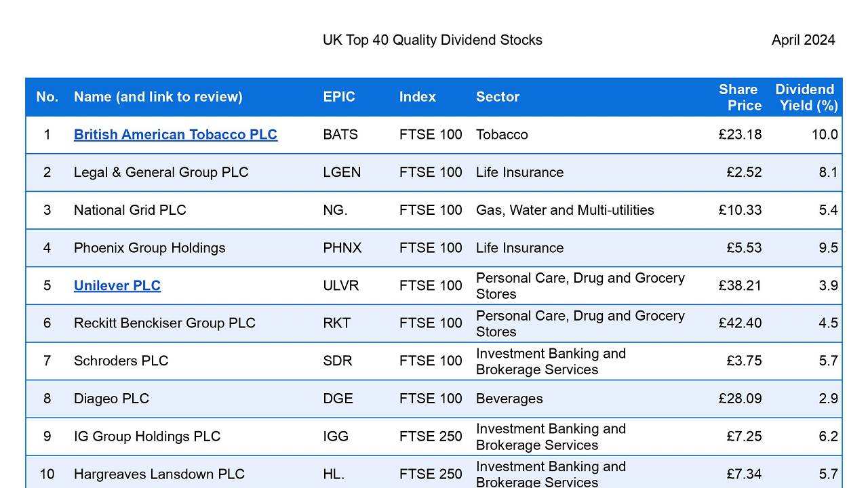Click the Share Price column header
This screenshot has height=488, width=868.
(x=740, y=97)
